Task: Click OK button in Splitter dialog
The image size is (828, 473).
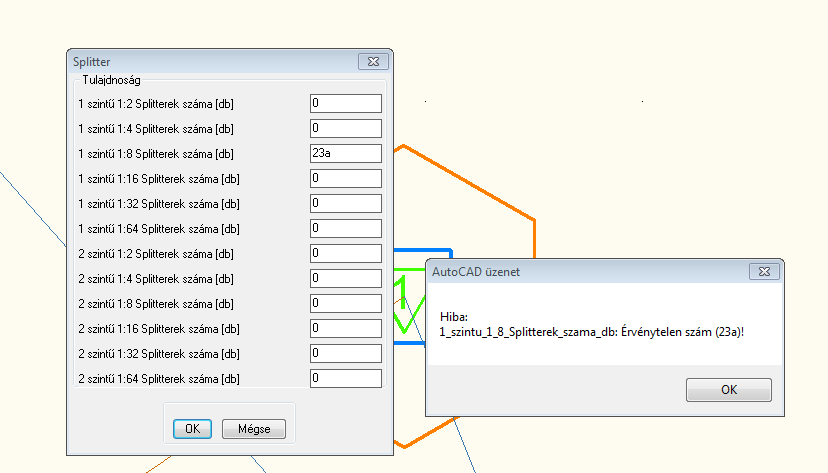Action: point(192,429)
